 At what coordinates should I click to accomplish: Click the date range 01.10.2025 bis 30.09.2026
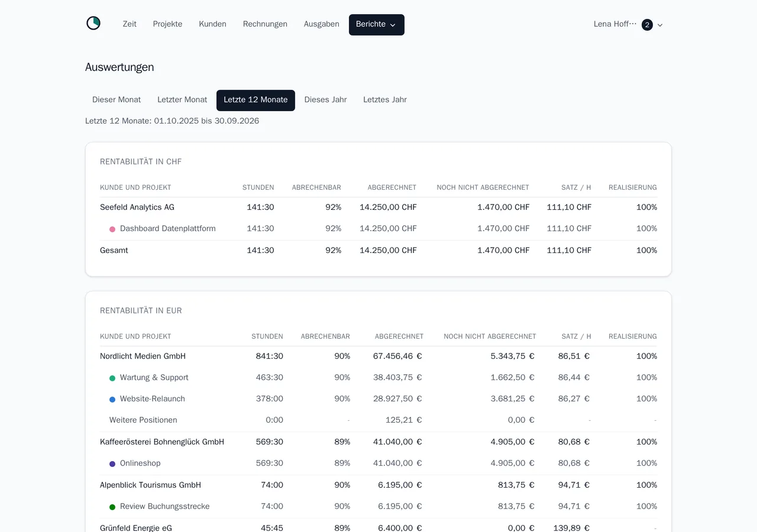tap(206, 121)
